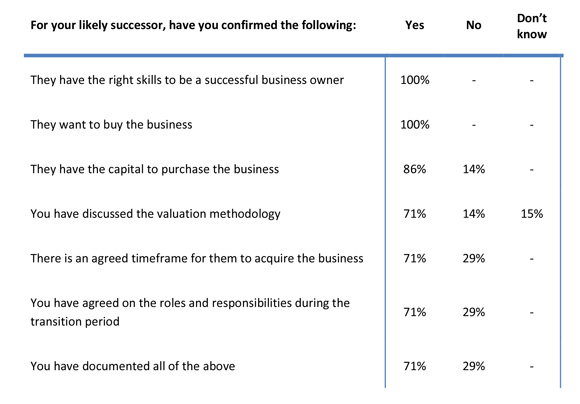The image size is (580, 404).
Task: Click the 'Yes' column header
Action: click(414, 25)
